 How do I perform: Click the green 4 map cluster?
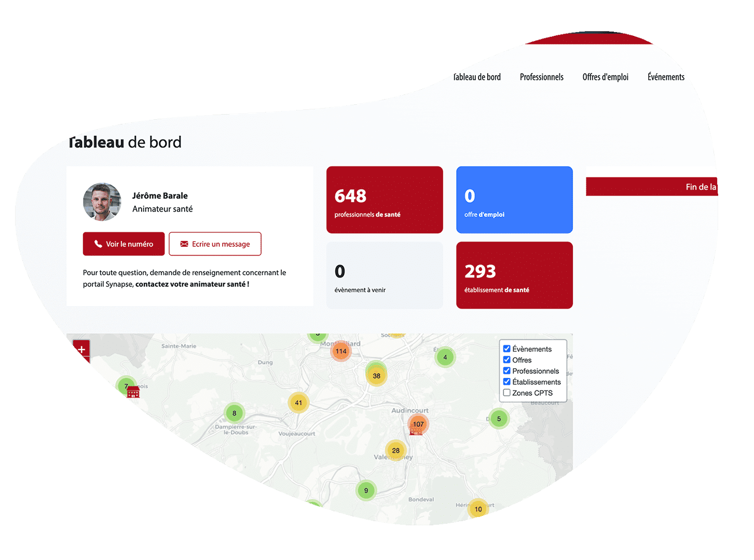(x=445, y=357)
